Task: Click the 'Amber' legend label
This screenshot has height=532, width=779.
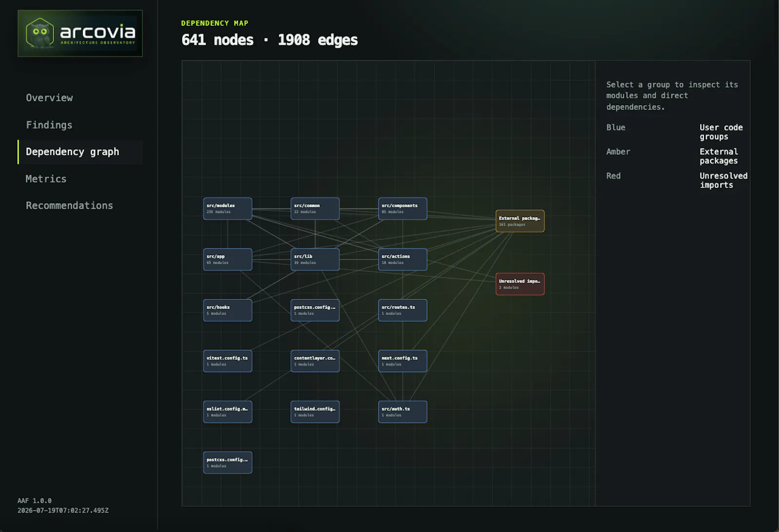Action: (x=618, y=152)
